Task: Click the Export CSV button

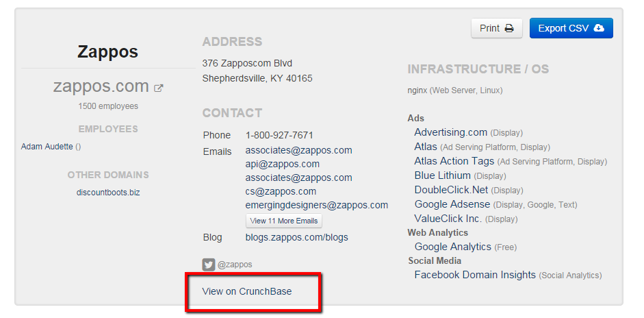Action: point(571,28)
